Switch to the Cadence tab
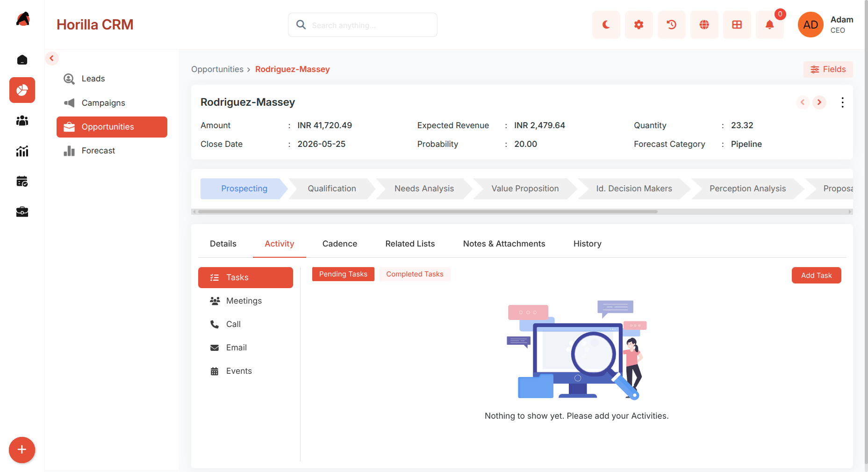Screen dimensions: 868x472 pyautogui.click(x=340, y=244)
